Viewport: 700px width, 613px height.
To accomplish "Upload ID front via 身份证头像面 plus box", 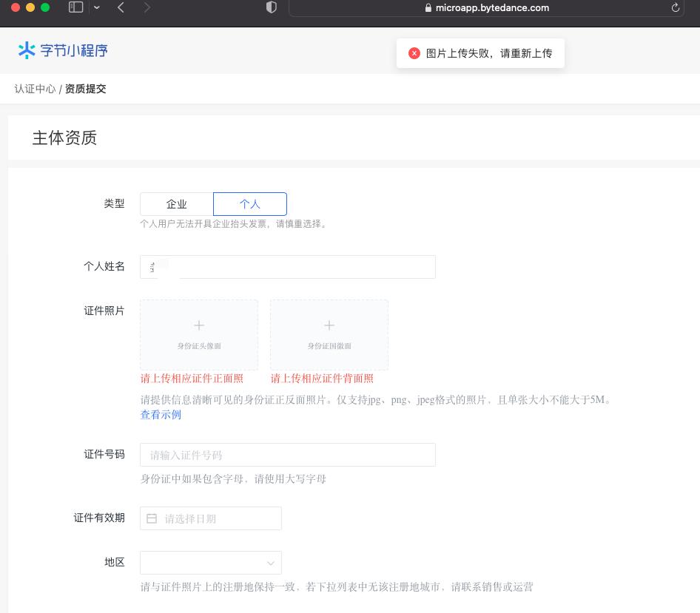I will (199, 334).
